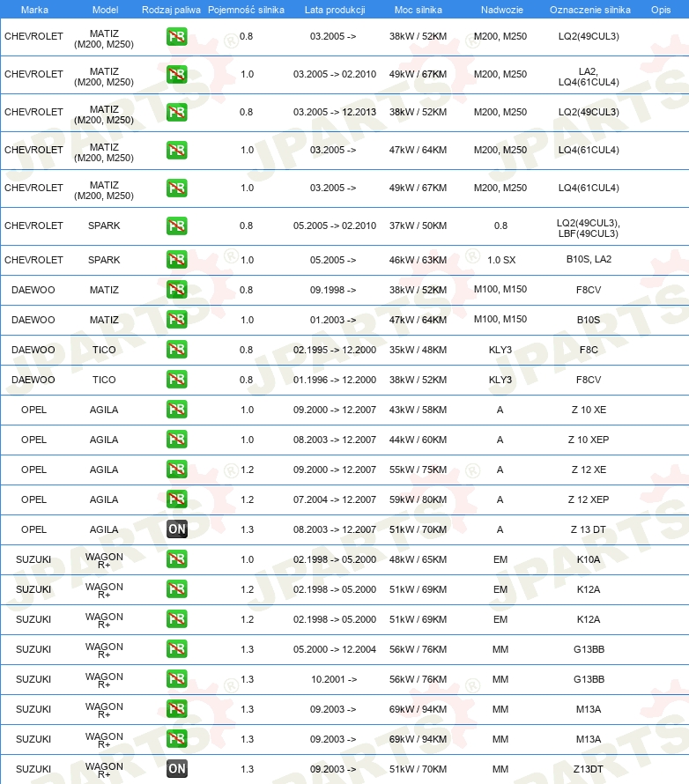This screenshot has height=784, width=689.
Task: Click production years 07.2004 -> 12.2007
Action: pos(335,499)
